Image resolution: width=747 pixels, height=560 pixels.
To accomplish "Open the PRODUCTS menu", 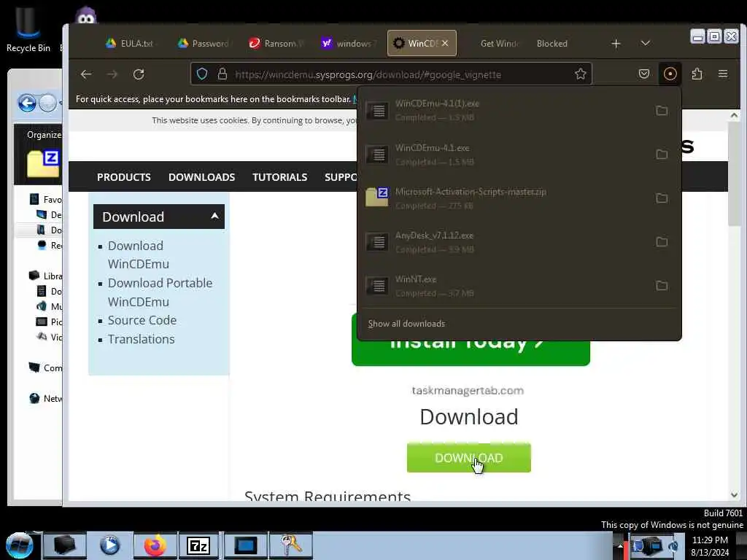I will coord(124,177).
